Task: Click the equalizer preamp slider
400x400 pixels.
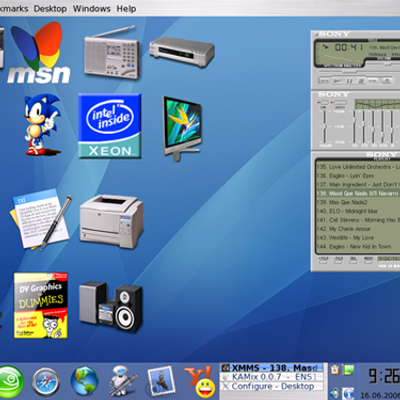Action: point(324,127)
